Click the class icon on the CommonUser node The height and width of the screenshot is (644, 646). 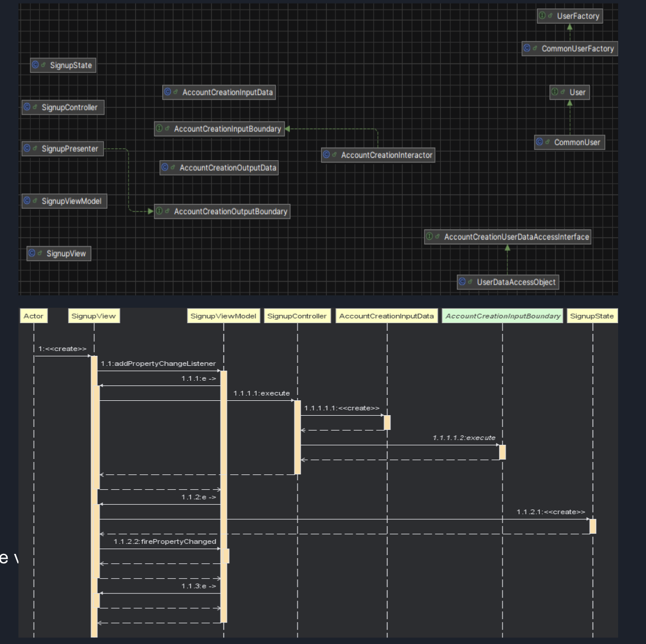click(540, 142)
